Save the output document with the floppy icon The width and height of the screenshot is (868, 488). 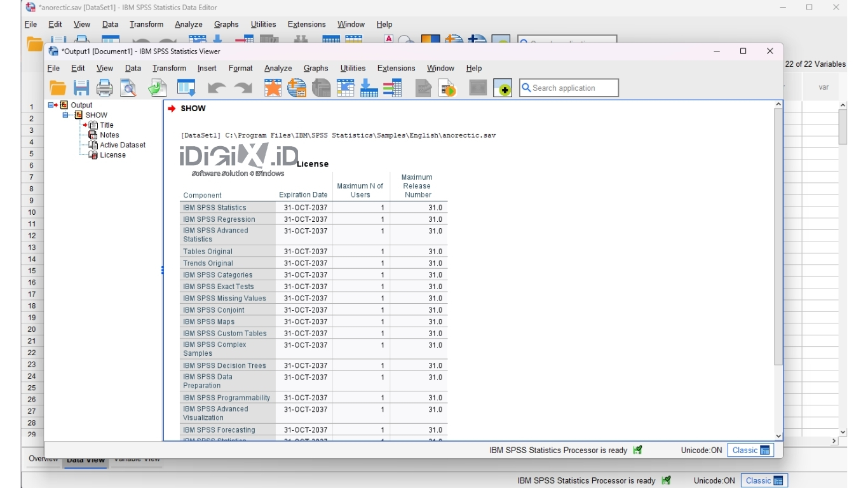point(81,88)
